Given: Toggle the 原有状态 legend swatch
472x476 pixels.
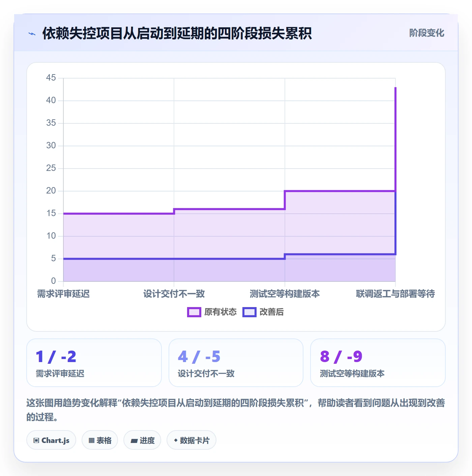Looking at the screenshot, I should tap(194, 312).
